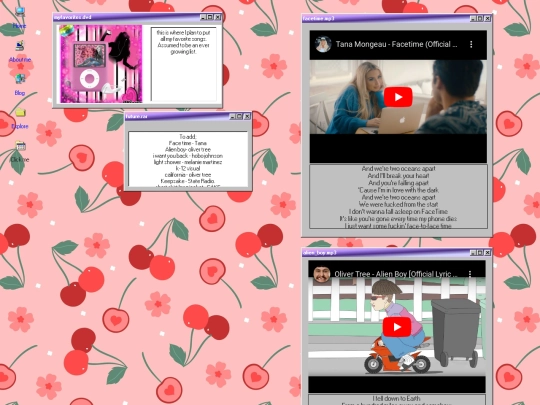The height and width of the screenshot is (405, 540).
Task: Maximize the facetime.mp3 window
Action: coord(480,18)
